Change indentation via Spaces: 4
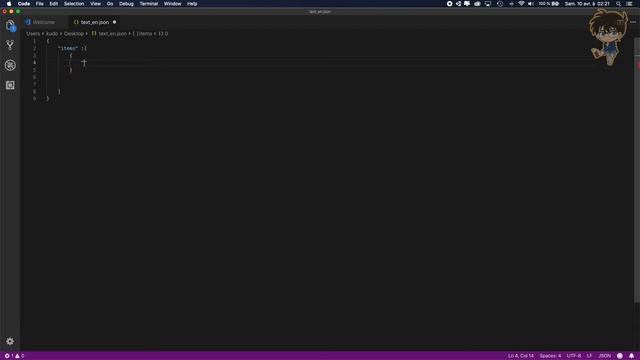This screenshot has height=360, width=640. (x=550, y=356)
